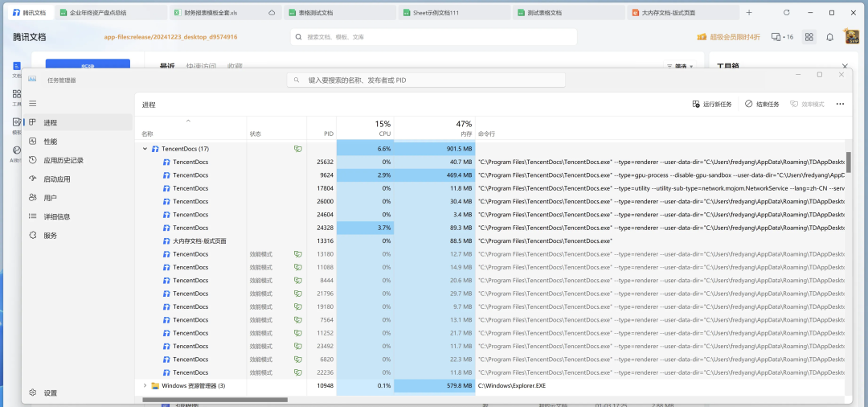Screen dimensions: 868x407
Task: Click efficiency leaf icon for PID 6820
Action: (x=298, y=360)
